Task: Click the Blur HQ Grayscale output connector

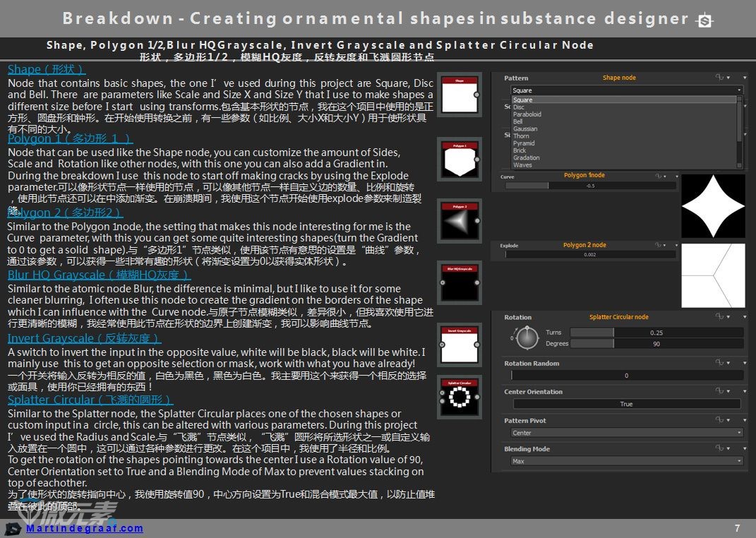Action: (x=477, y=282)
